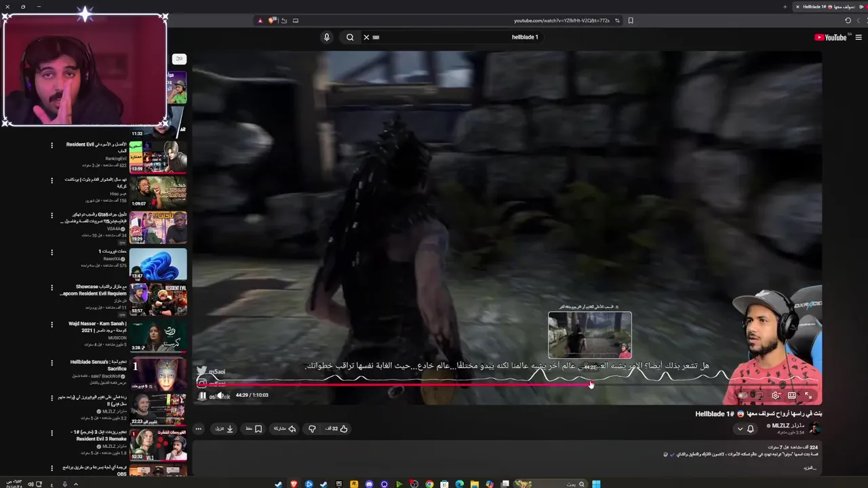868x488 pixels.
Task: Clear the search box text
Action: (x=366, y=37)
